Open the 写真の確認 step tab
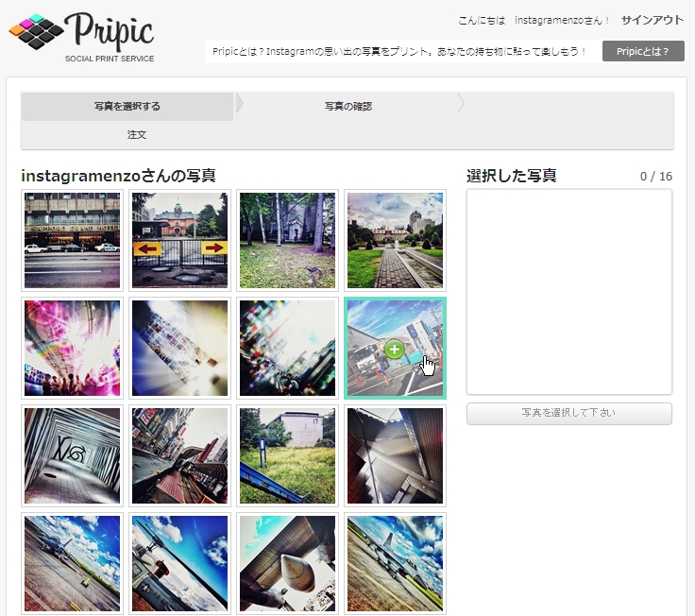 point(347,107)
